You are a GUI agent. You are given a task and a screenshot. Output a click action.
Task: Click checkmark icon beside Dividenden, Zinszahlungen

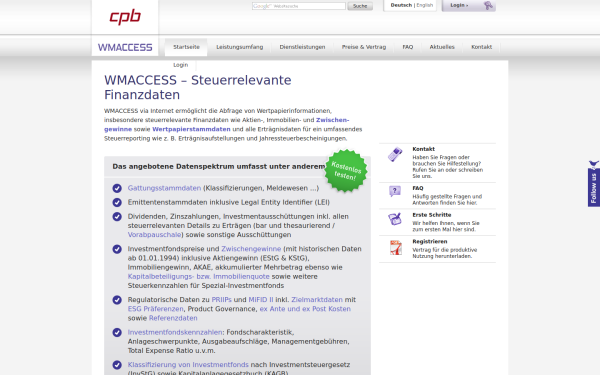[117, 217]
